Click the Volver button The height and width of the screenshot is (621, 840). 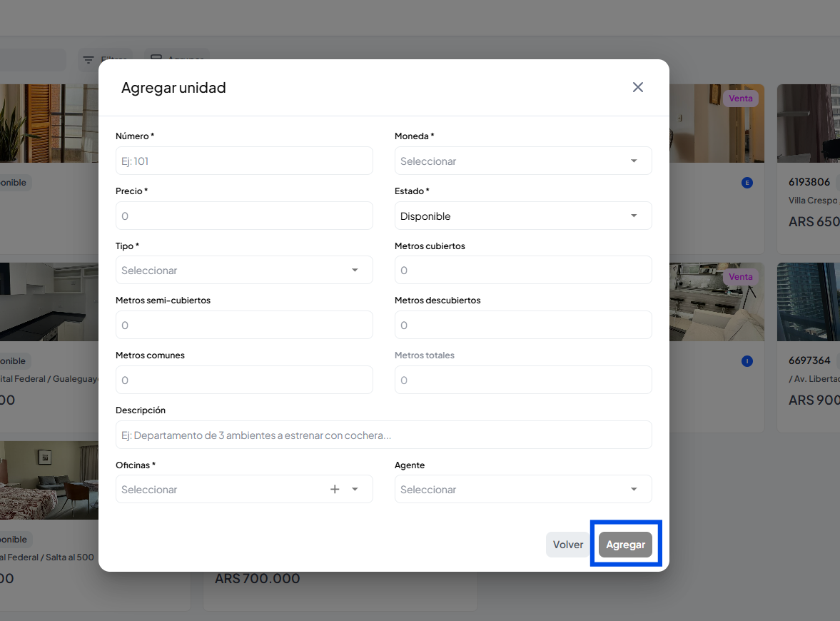[568, 545]
